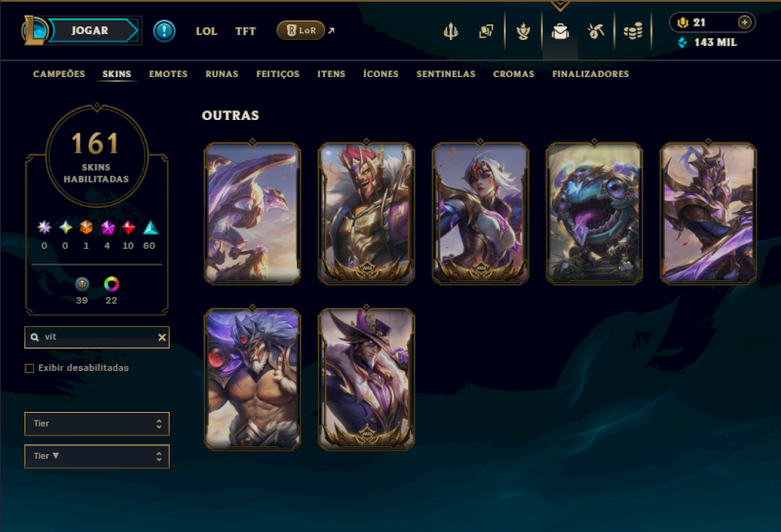Expand the first Tier dropdown

tap(97, 424)
